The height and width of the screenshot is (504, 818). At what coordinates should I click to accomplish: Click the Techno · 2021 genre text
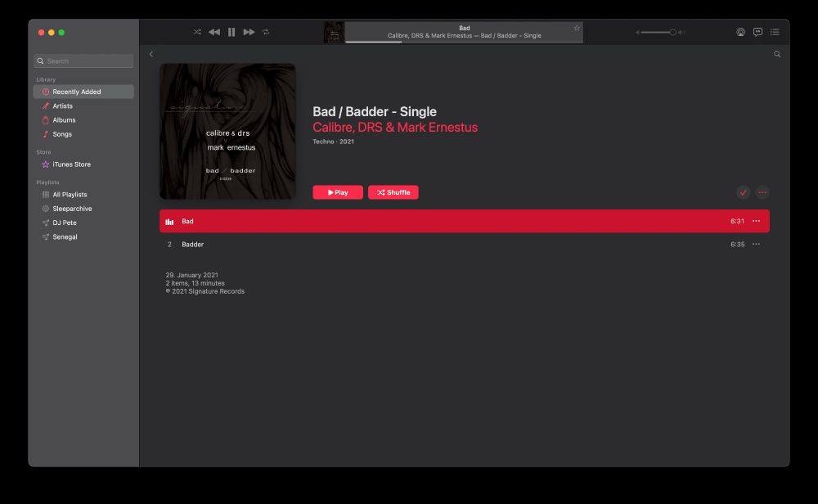(x=334, y=142)
